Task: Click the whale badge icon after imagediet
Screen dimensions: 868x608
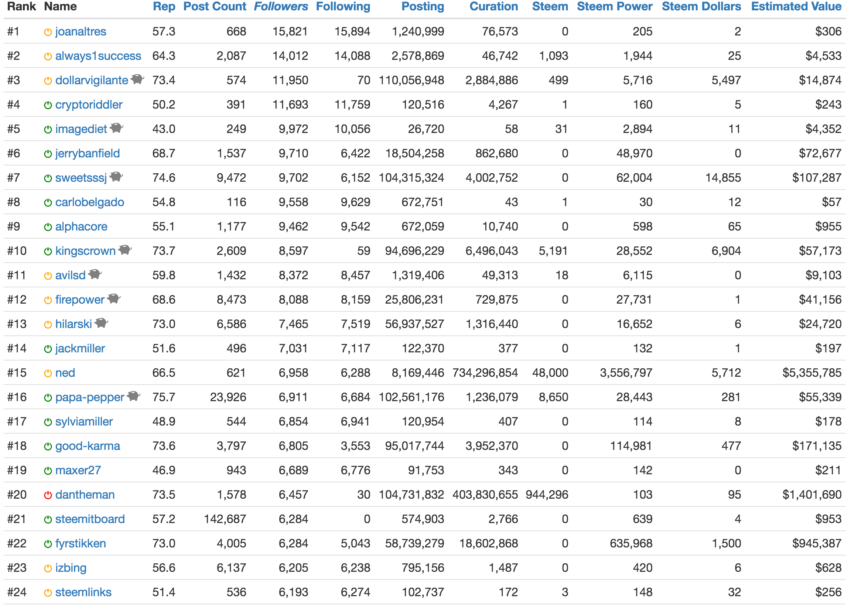Action: click(x=116, y=128)
